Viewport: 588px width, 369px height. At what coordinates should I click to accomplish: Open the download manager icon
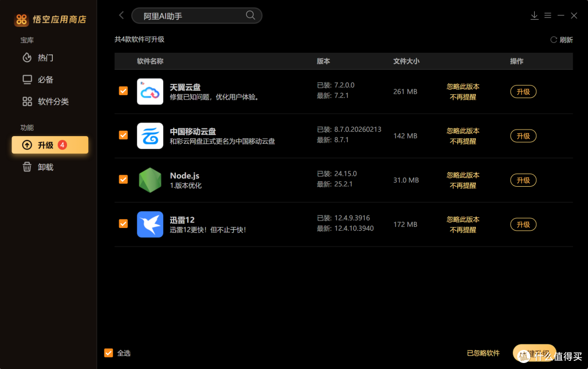point(535,15)
